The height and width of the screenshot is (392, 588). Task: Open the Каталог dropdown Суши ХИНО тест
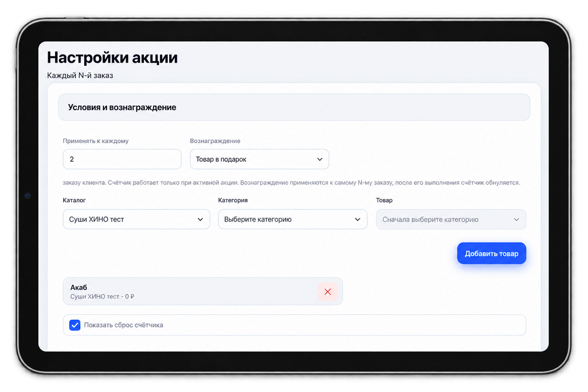(x=136, y=219)
